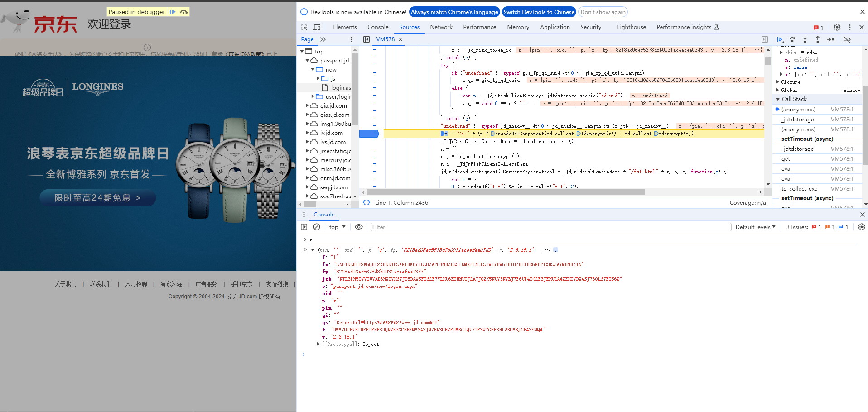Open the Security tab

coord(591,27)
